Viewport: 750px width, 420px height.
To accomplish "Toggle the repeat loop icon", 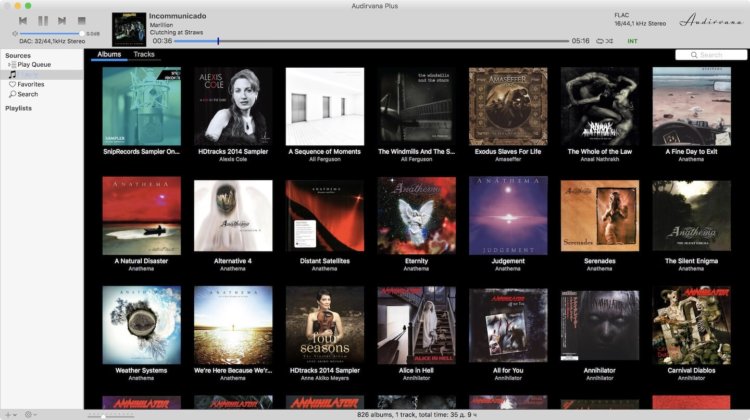I will click(x=599, y=41).
